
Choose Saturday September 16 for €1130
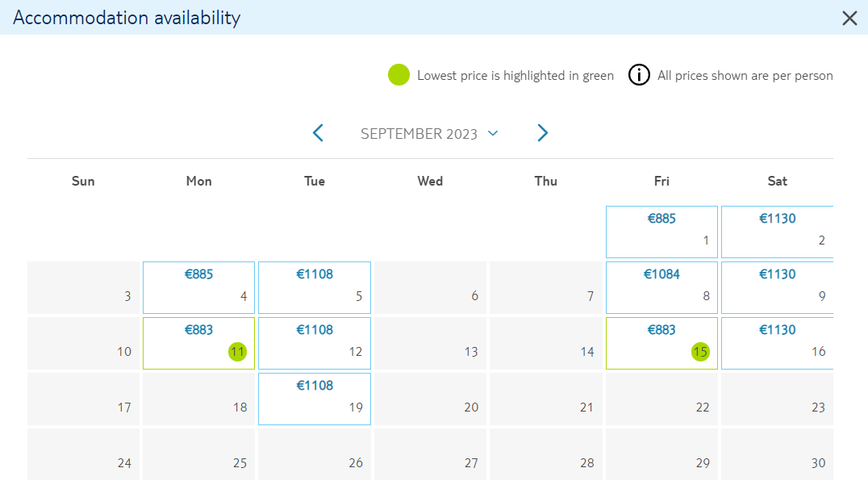(777, 344)
